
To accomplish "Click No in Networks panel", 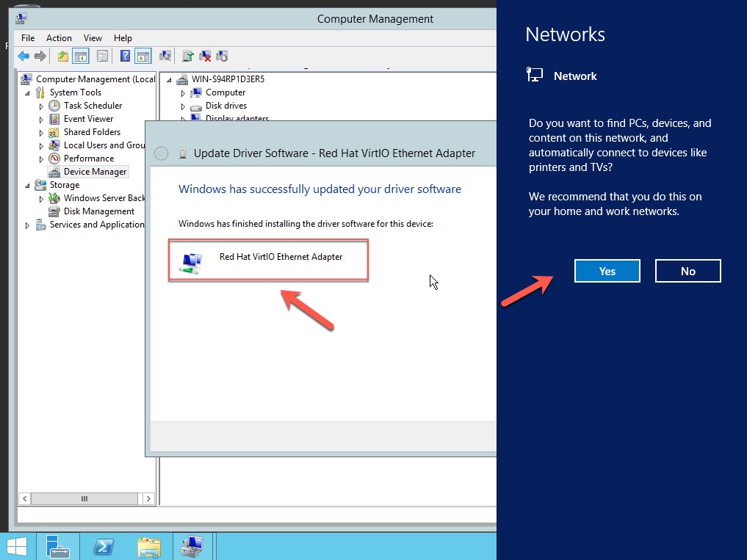I will tap(688, 271).
